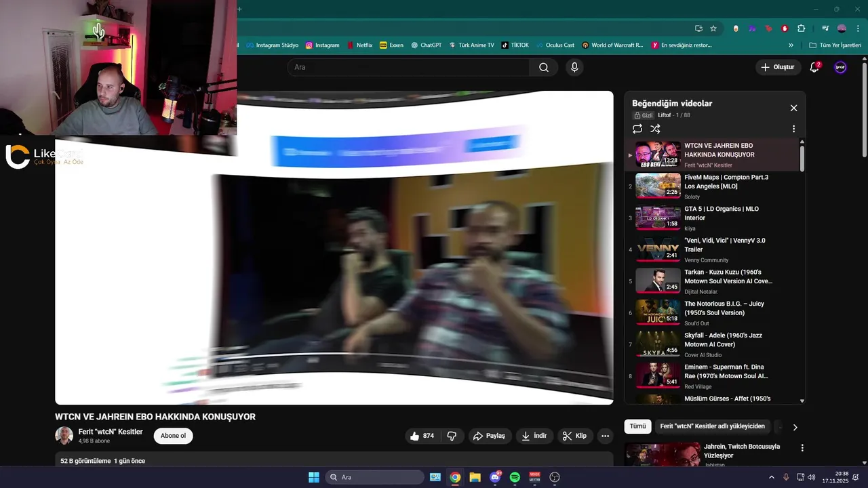Select the Tümü filter chip
This screenshot has width=868, height=488.
click(x=637, y=426)
